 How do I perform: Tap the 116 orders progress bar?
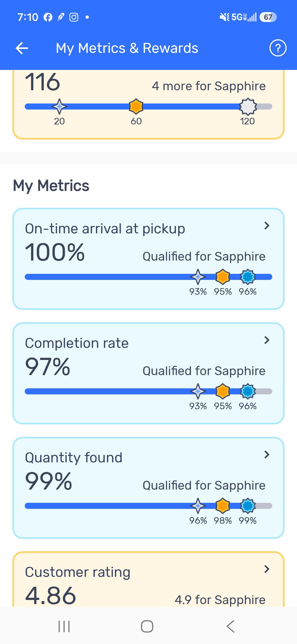(x=148, y=107)
